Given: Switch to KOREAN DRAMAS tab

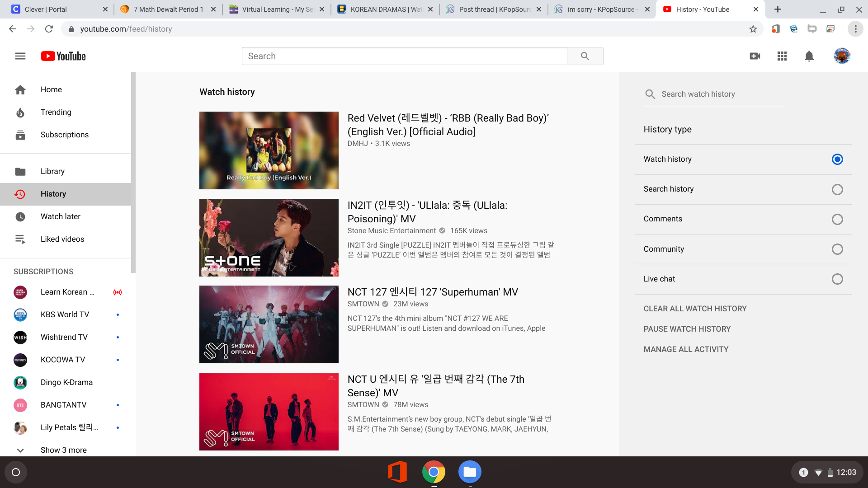Looking at the screenshot, I should (x=384, y=9).
